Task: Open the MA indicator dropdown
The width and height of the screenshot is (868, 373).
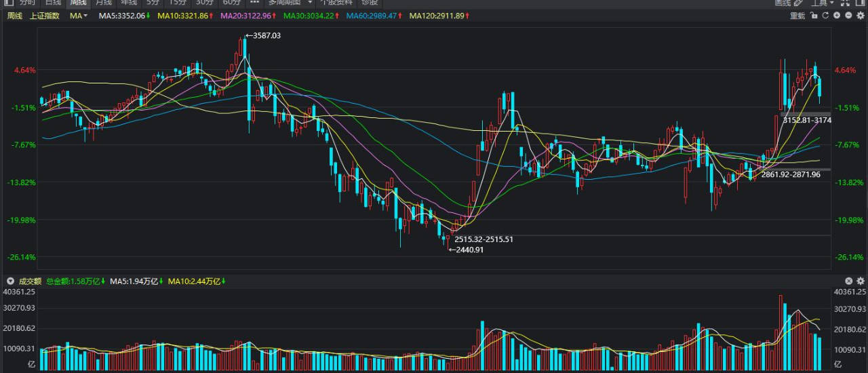Action: tap(79, 16)
